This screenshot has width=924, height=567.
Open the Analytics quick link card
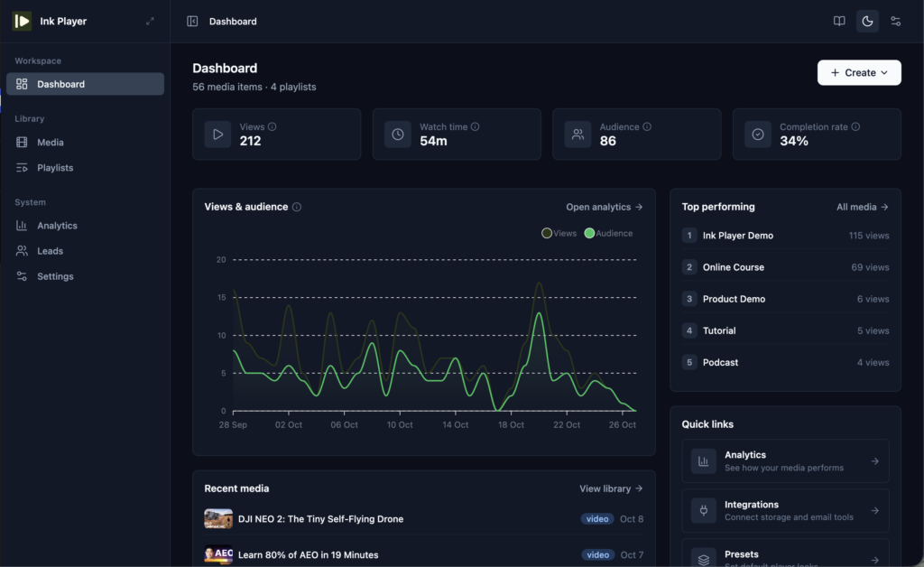(786, 461)
